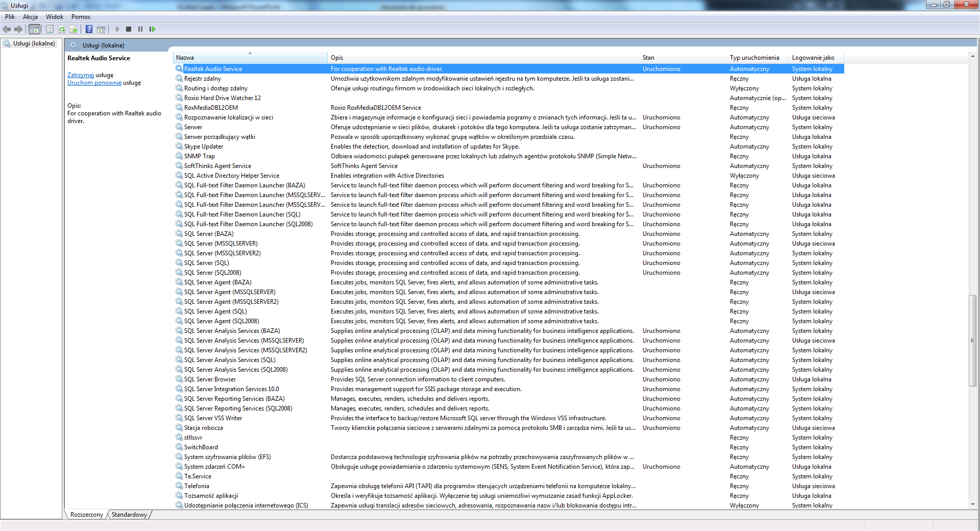The width and height of the screenshot is (980, 531).
Task: Click the Export List toolbar icon
Action: 73,30
